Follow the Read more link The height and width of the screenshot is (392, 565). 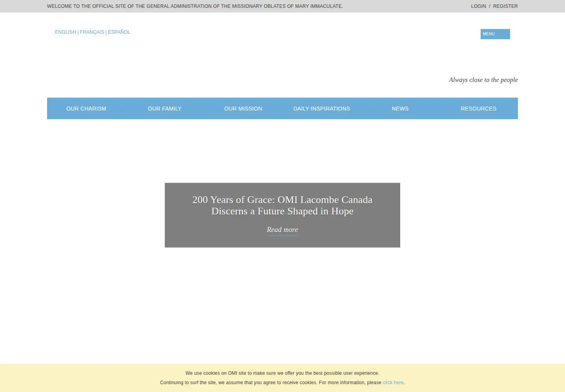(282, 230)
